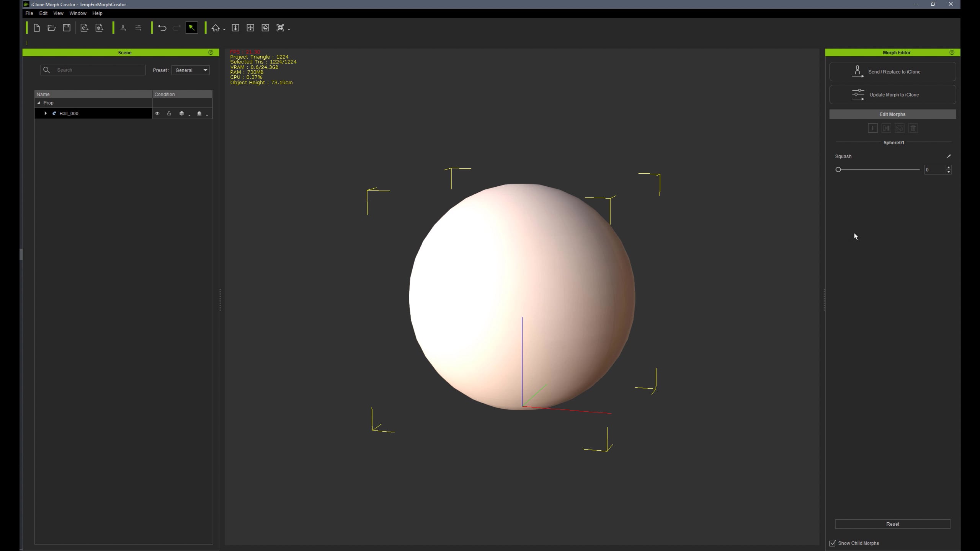Open the Home view dropdown arrow
980x551 pixels.
(224, 29)
